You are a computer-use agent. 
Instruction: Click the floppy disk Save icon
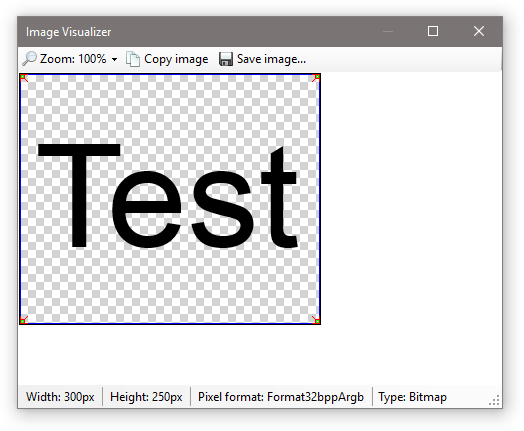(226, 59)
